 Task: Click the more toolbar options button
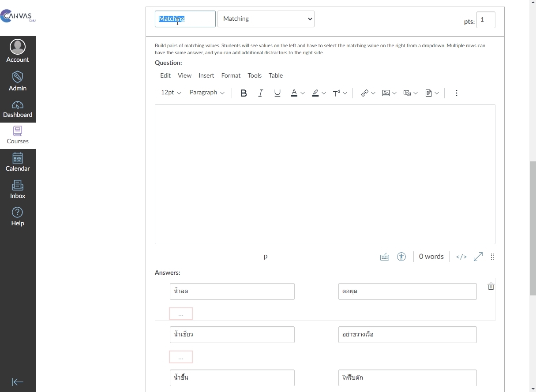coord(457,93)
